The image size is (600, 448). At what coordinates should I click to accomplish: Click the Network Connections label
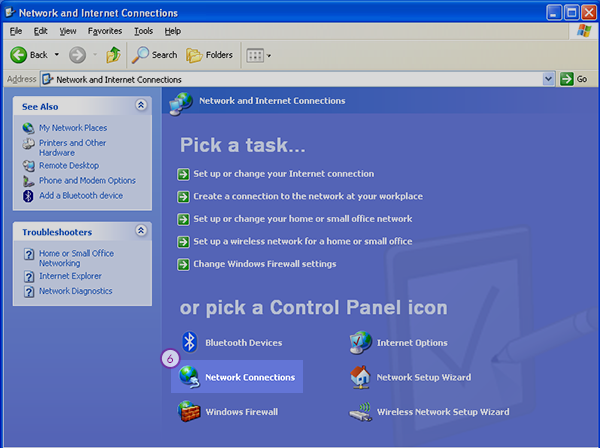250,377
